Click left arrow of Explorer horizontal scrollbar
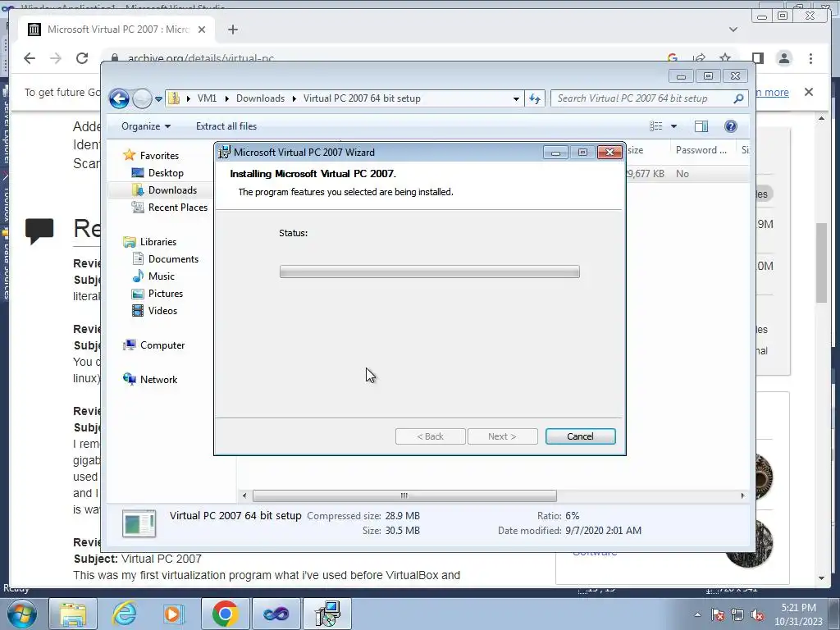Viewport: 840px width, 630px height. tap(244, 495)
